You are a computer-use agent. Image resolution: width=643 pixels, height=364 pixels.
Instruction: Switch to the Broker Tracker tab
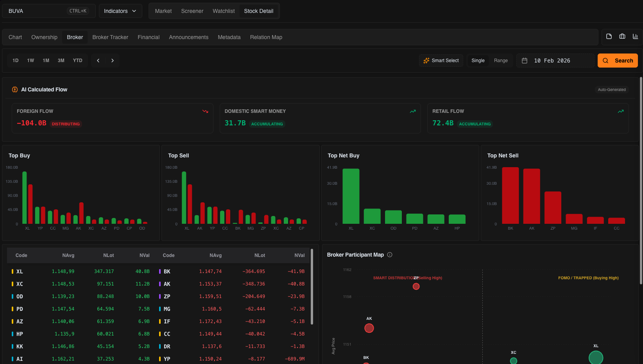(110, 37)
